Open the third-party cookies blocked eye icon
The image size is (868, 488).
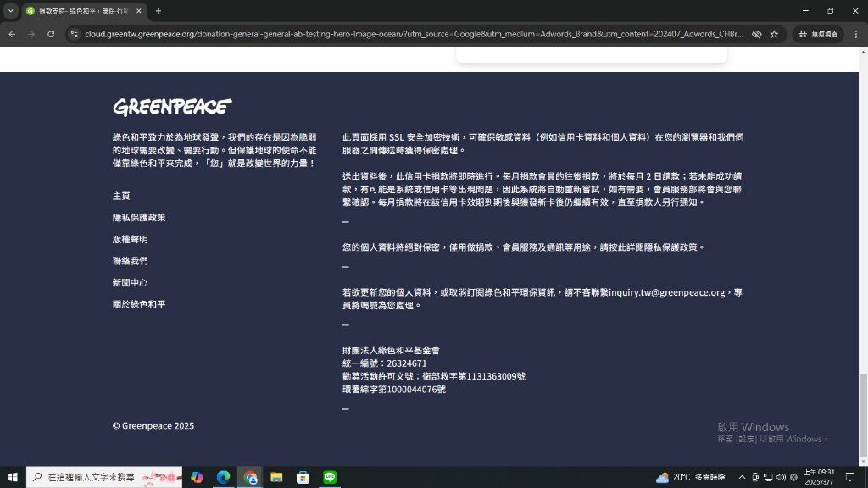tap(757, 34)
